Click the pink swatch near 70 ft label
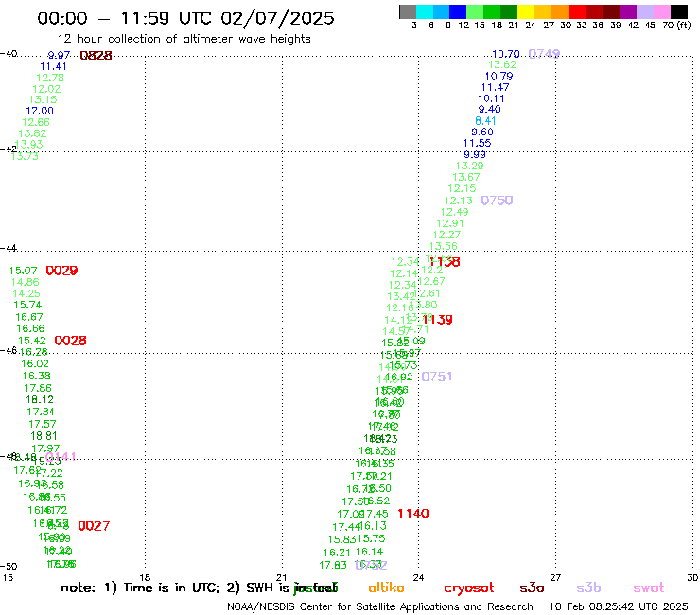The image size is (700, 615). click(x=662, y=11)
